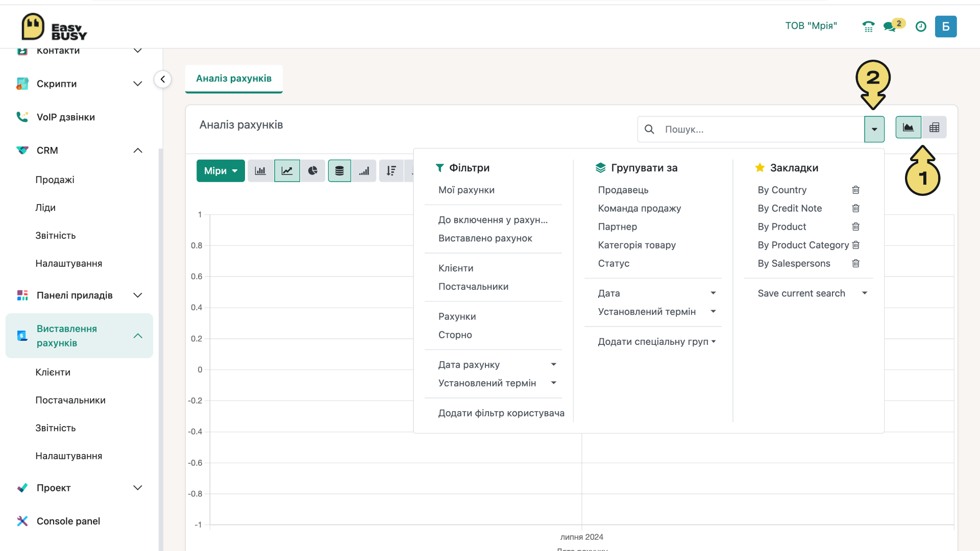
Task: Open the Аналіз рахунків tab
Action: pos(234,79)
